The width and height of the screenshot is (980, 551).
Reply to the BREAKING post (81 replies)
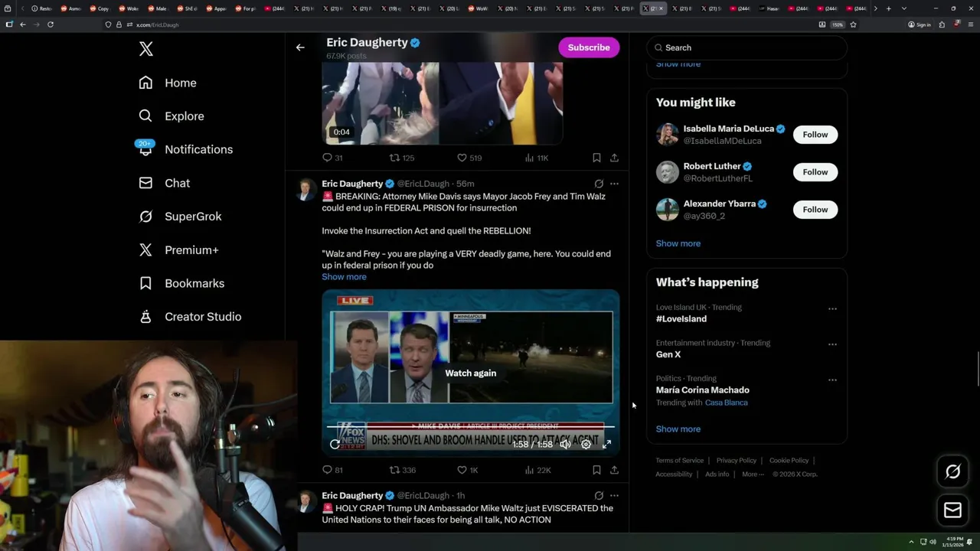point(332,470)
